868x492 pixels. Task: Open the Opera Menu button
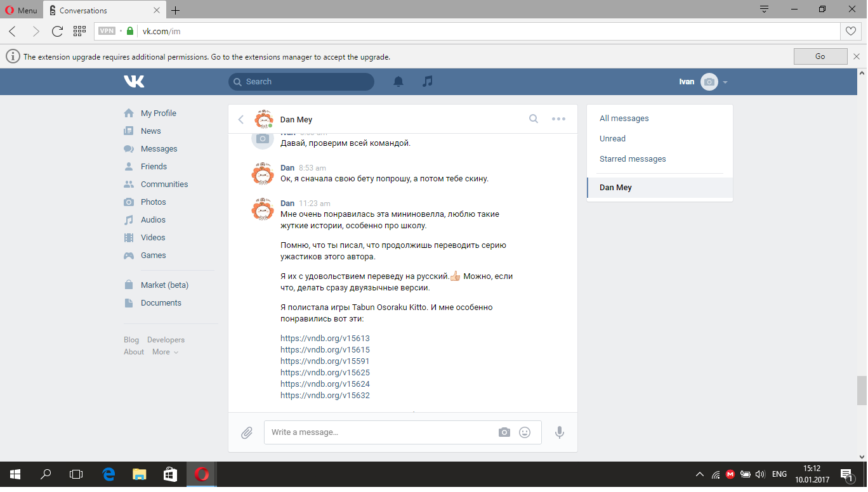point(21,10)
